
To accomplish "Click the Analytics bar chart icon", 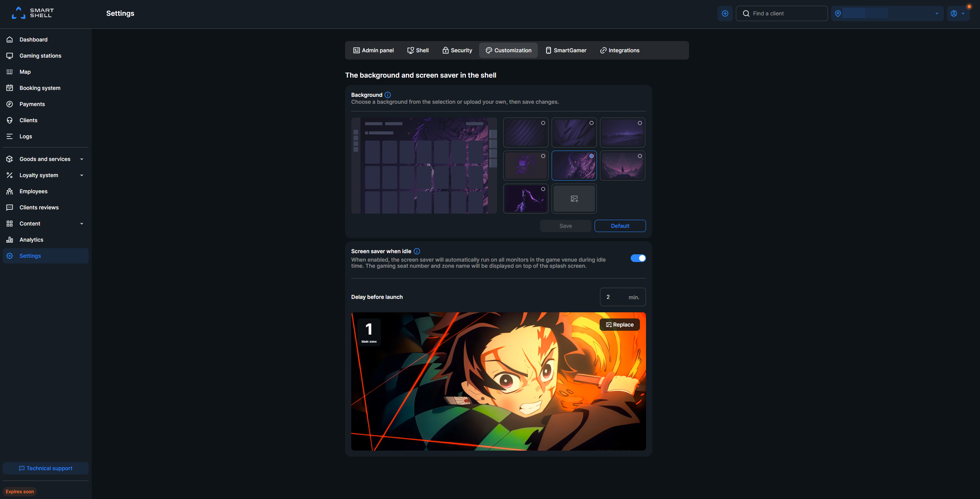I will [x=10, y=240].
